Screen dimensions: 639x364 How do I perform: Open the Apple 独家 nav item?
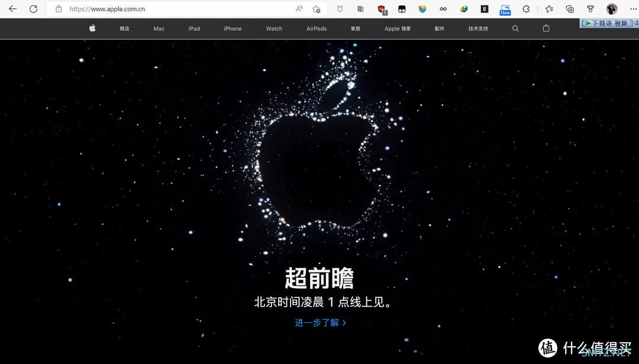398,28
